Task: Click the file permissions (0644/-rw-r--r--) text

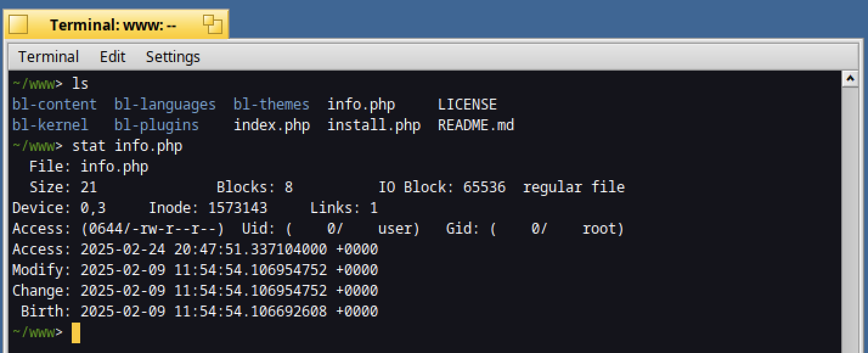Action: coord(153,229)
